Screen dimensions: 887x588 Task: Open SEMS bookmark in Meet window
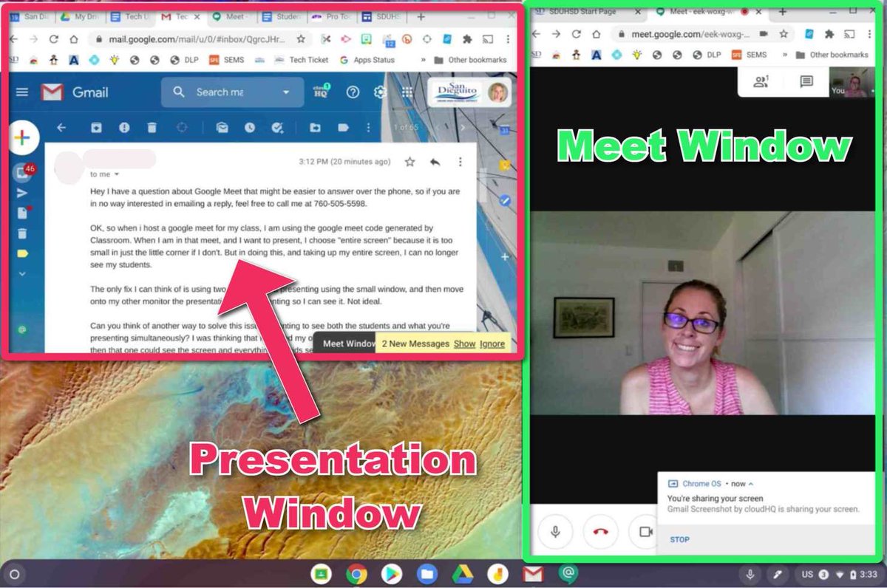point(749,55)
